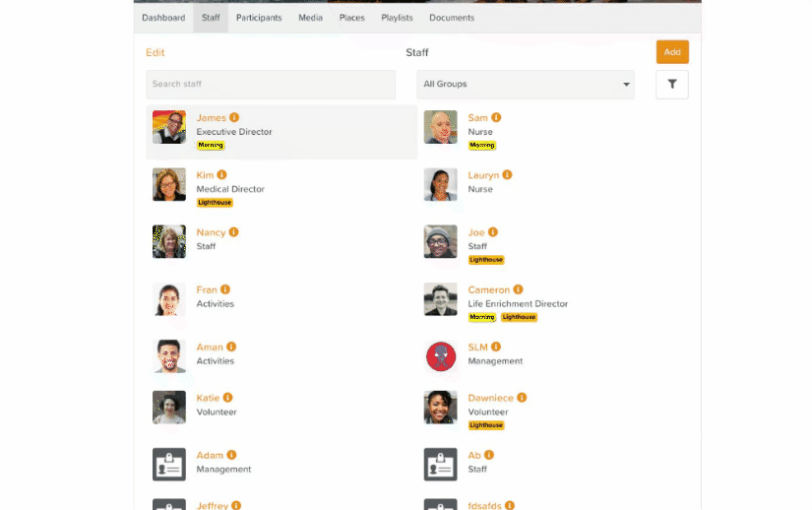Screen dimensions: 812x510
Task: Click the funnel filter button
Action: tap(671, 85)
